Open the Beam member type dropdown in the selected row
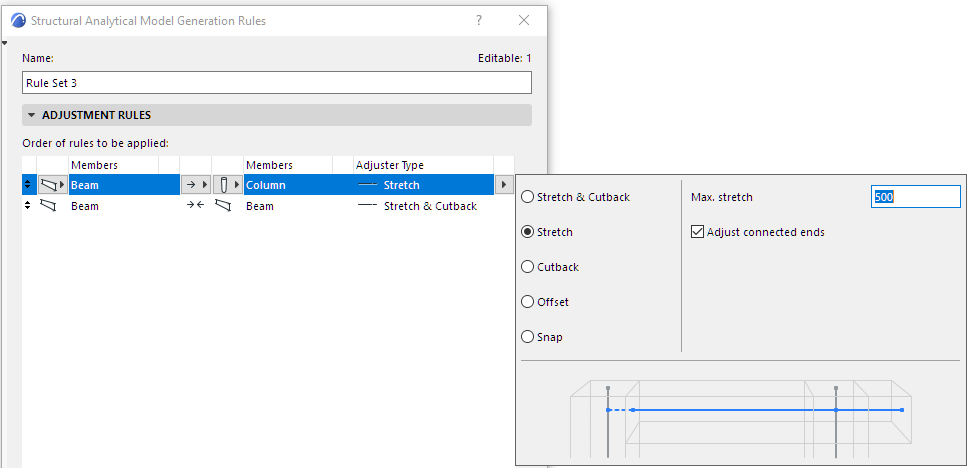Image resolution: width=972 pixels, height=468 pixels. point(52,185)
